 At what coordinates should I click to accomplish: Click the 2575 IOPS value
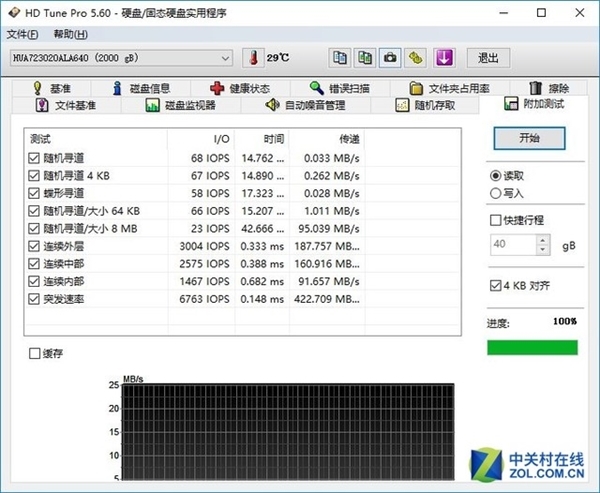click(x=204, y=264)
